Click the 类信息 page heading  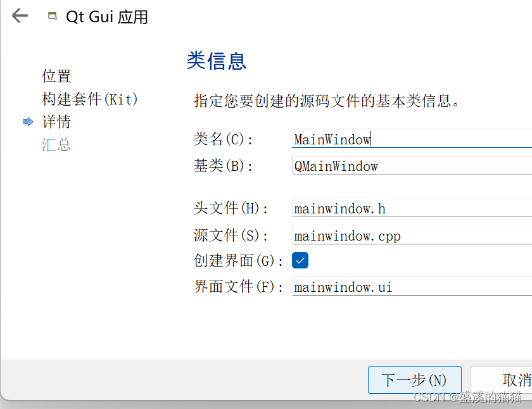[x=217, y=61]
